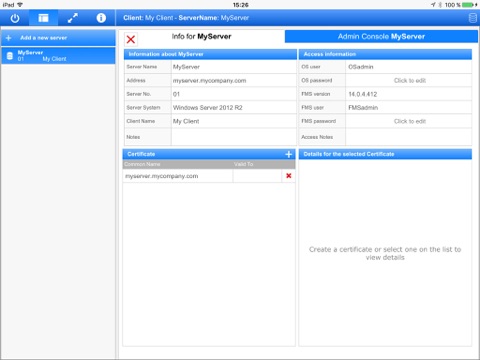Click the empty Valid To cell of certificate
This screenshot has height=360, width=480.
[x=257, y=176]
